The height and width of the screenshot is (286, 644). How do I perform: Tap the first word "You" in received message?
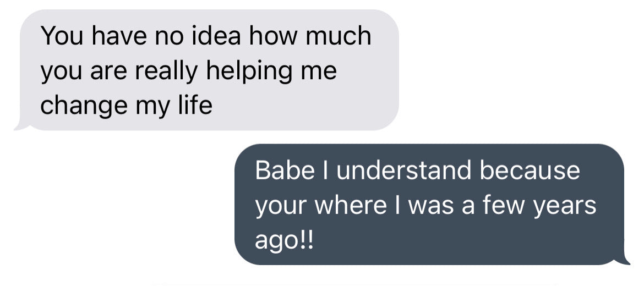(x=60, y=37)
